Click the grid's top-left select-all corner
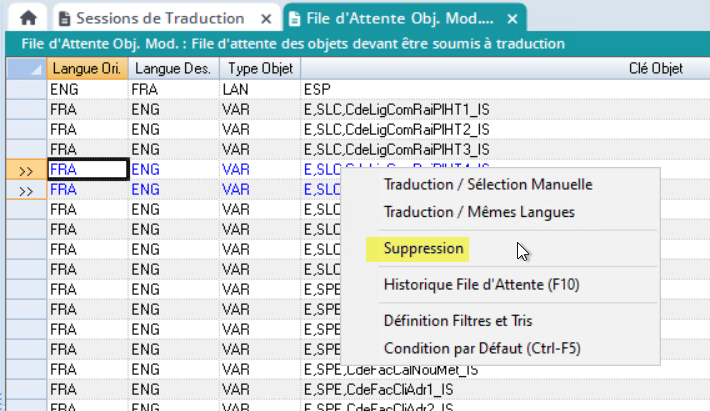This screenshot has width=710, height=411. [x=26, y=68]
